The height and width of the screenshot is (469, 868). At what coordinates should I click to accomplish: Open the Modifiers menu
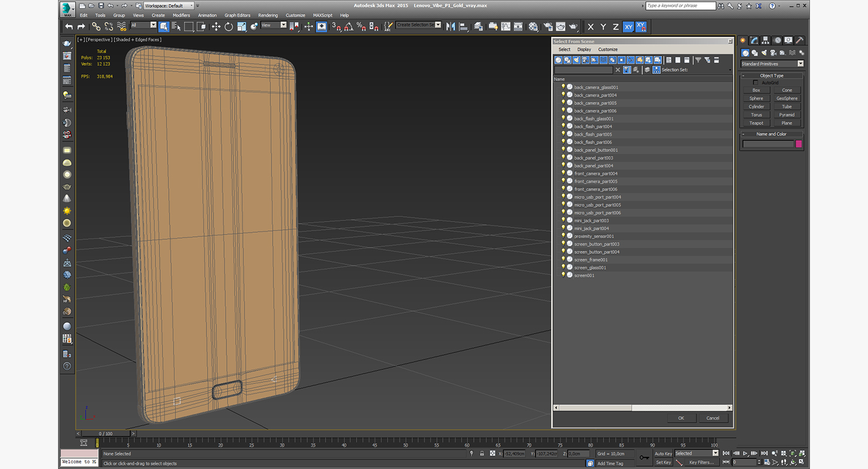[x=181, y=15]
